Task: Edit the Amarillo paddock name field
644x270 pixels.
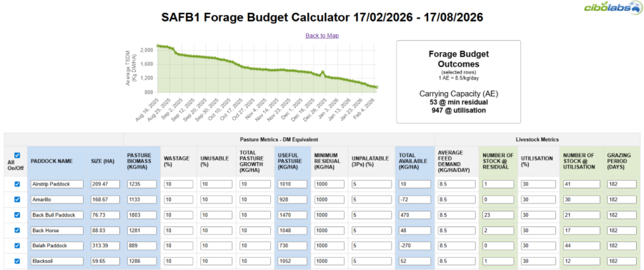Action: [x=57, y=199]
